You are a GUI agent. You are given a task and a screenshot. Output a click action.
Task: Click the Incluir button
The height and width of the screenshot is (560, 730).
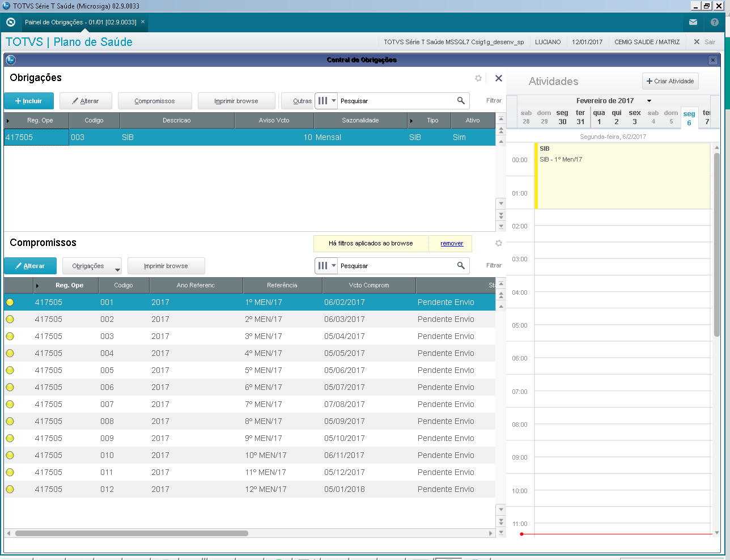pos(29,101)
